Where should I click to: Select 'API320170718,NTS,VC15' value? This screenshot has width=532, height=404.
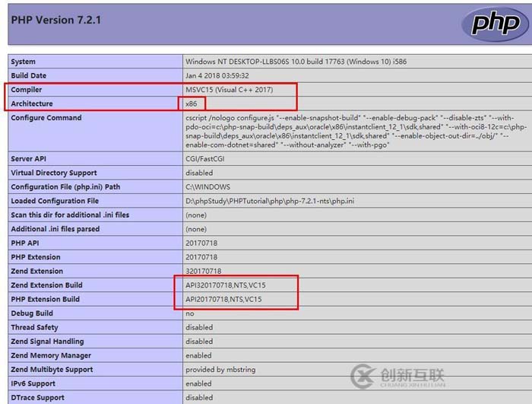point(226,285)
